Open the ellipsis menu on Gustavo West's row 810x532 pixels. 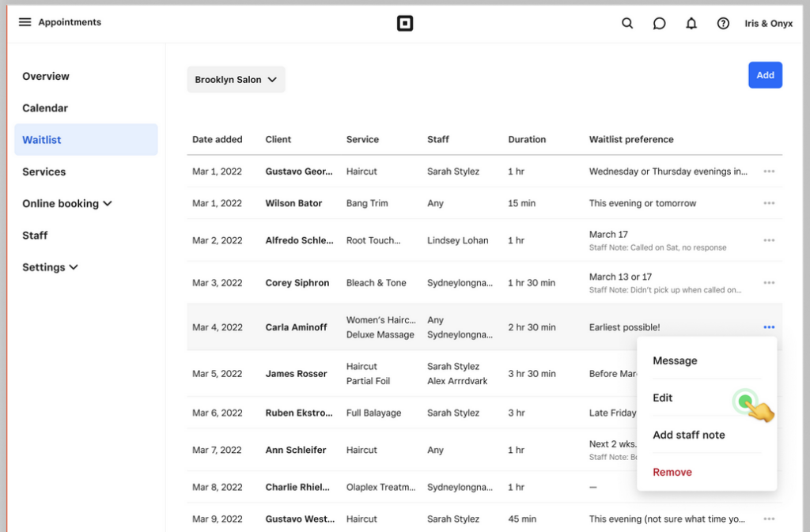click(769, 519)
